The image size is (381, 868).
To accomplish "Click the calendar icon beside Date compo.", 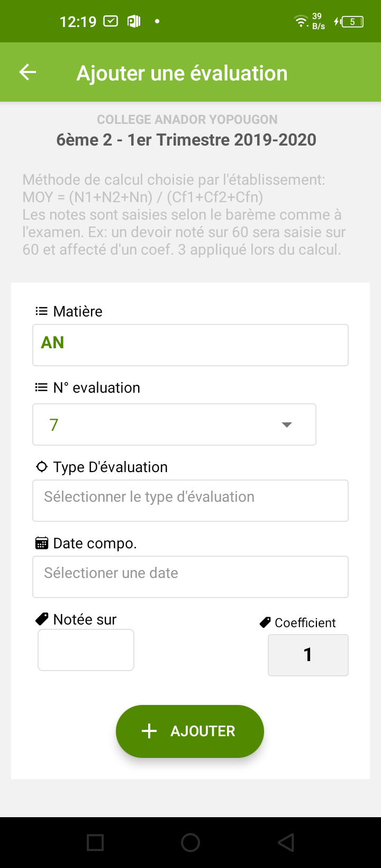I will click(41, 543).
